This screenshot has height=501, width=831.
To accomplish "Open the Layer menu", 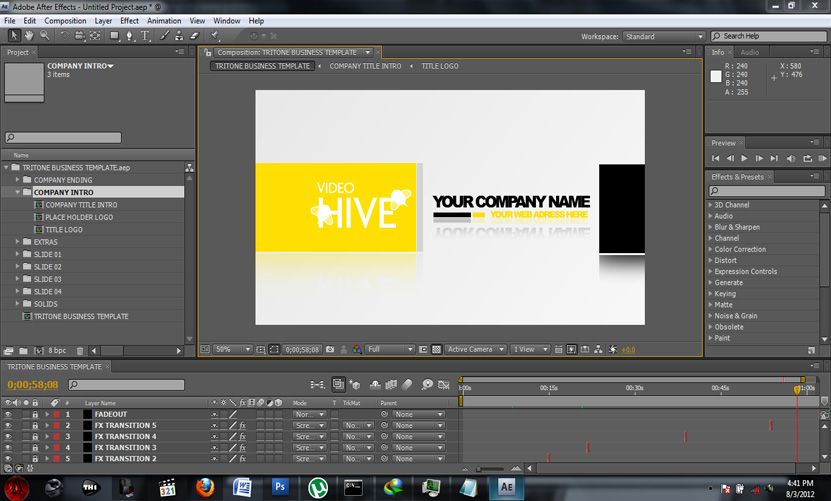I will tap(103, 21).
